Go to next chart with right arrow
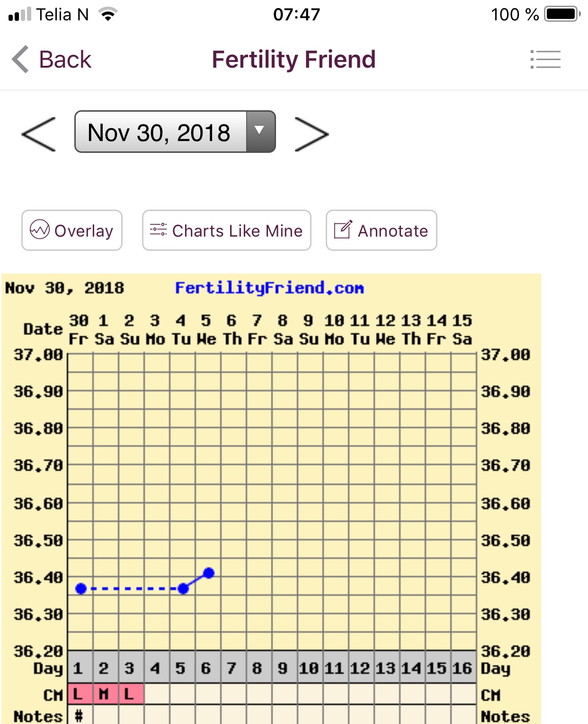The image size is (588, 724). 311,134
